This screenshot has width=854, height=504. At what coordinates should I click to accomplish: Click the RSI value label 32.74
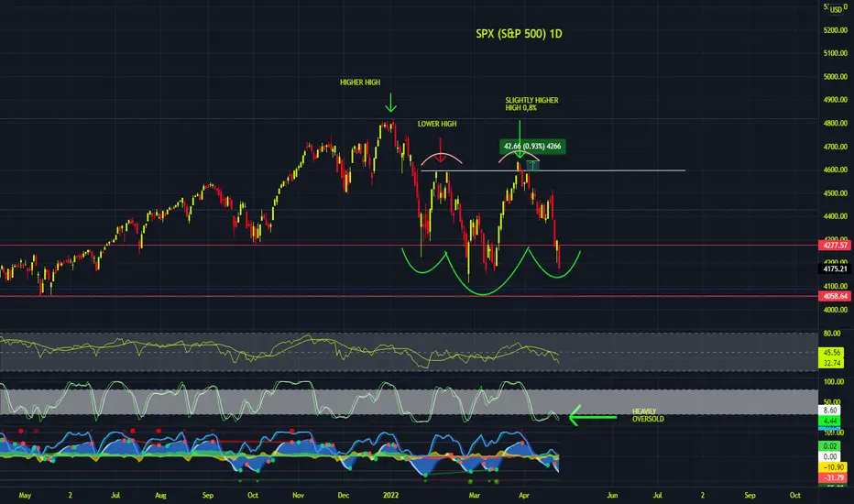click(832, 363)
